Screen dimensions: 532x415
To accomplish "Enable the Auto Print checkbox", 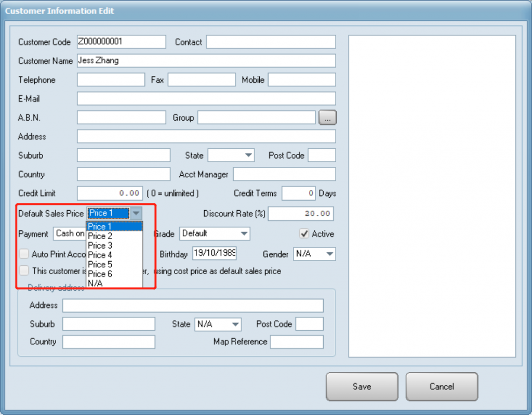I will pyautogui.click(x=24, y=254).
